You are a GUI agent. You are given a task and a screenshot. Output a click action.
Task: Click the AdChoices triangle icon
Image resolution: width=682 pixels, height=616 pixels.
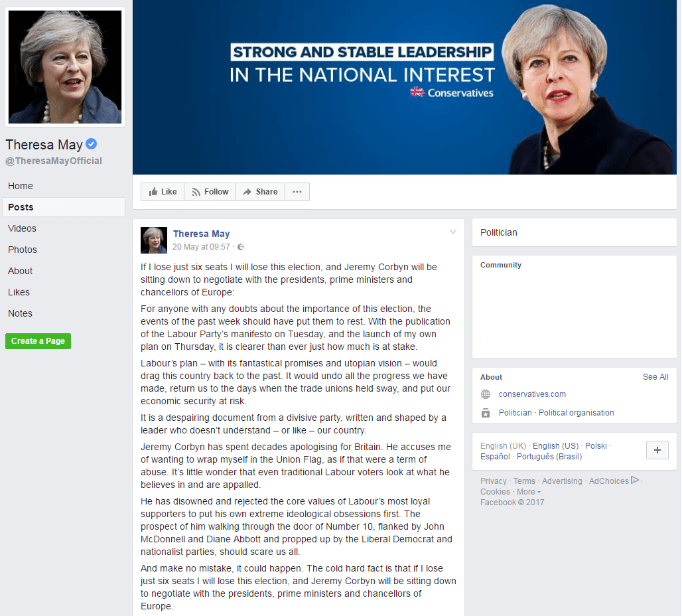point(635,480)
